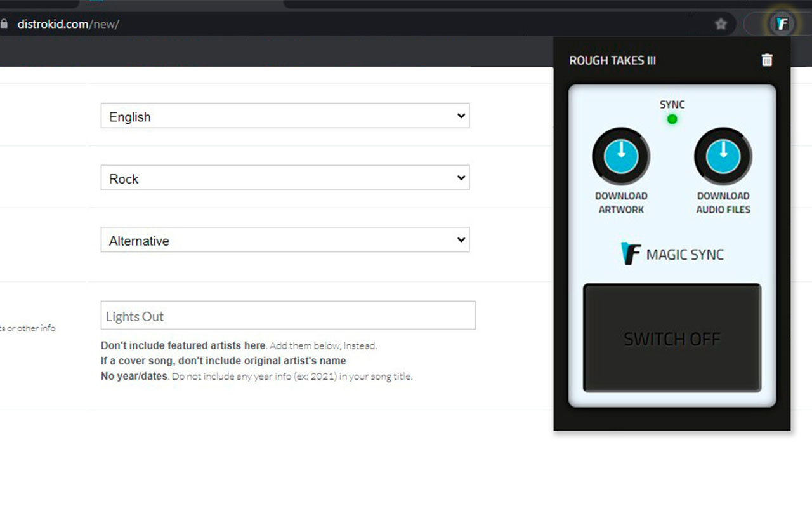Screen dimensions: 812x508
Task: Open the secondary genre dropdown showing Alternative
Action: coord(284,239)
